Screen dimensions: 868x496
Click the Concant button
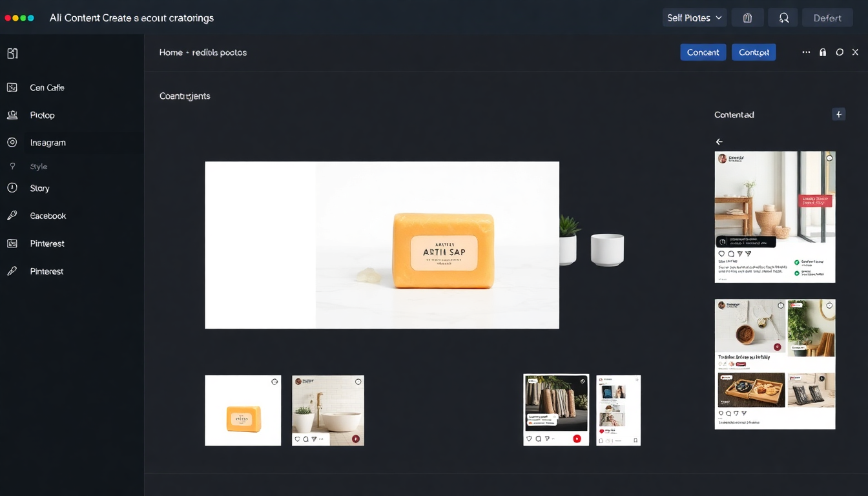(703, 52)
